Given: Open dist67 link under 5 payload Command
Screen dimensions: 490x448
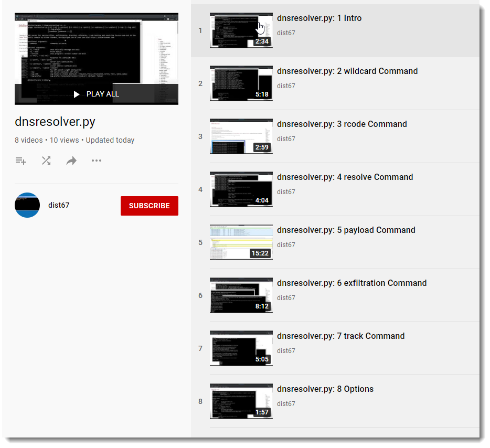Looking at the screenshot, I should 286,245.
